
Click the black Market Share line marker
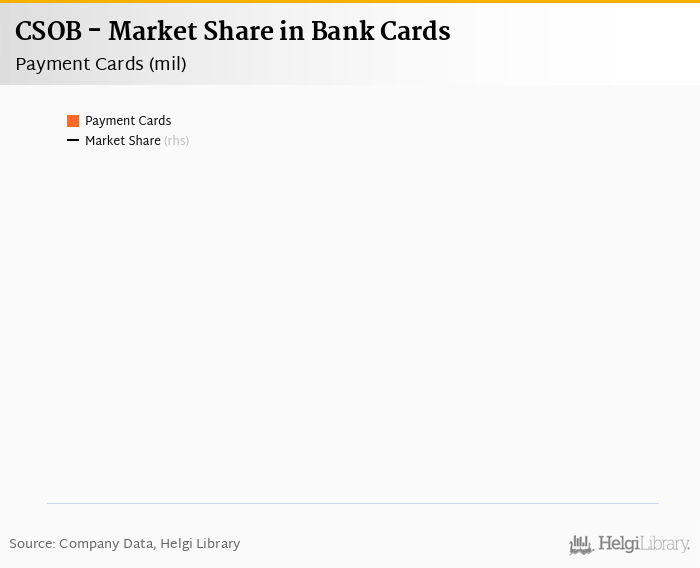[73, 140]
